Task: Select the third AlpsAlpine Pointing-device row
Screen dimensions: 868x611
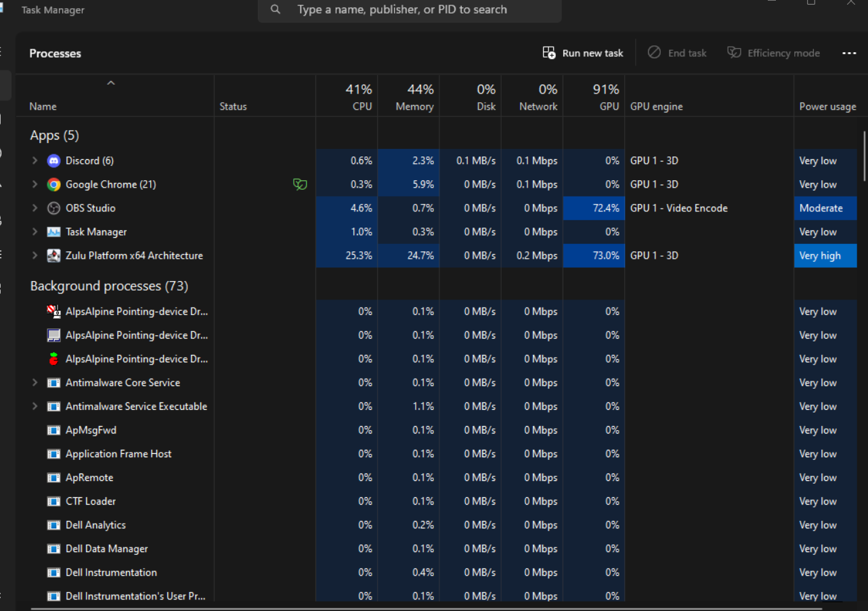Action: click(x=437, y=359)
